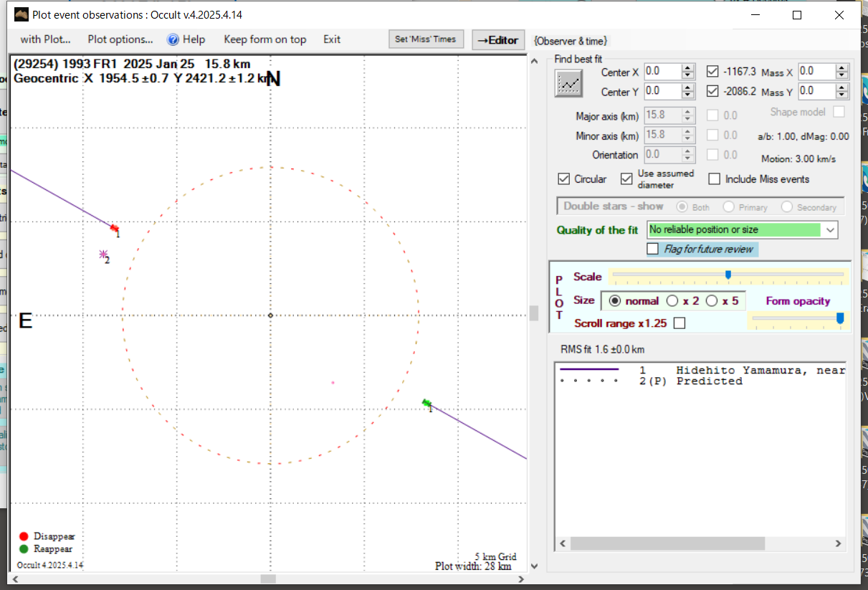Click the Mass X input field

pyautogui.click(x=816, y=72)
